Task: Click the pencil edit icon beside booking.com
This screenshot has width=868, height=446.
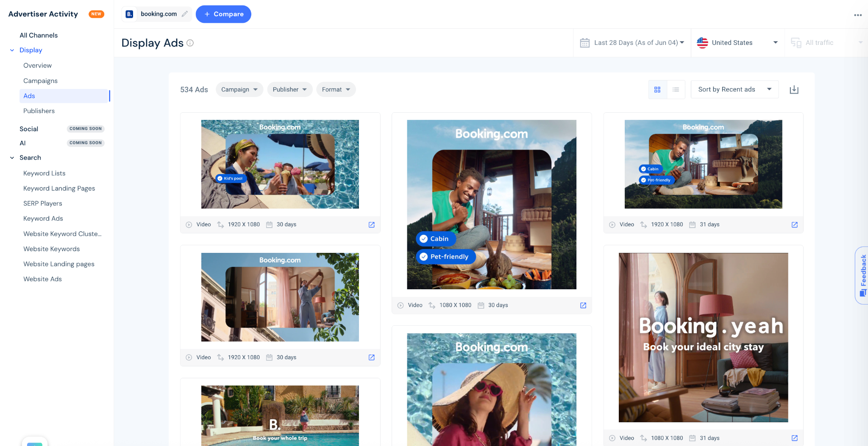Action: tap(185, 14)
